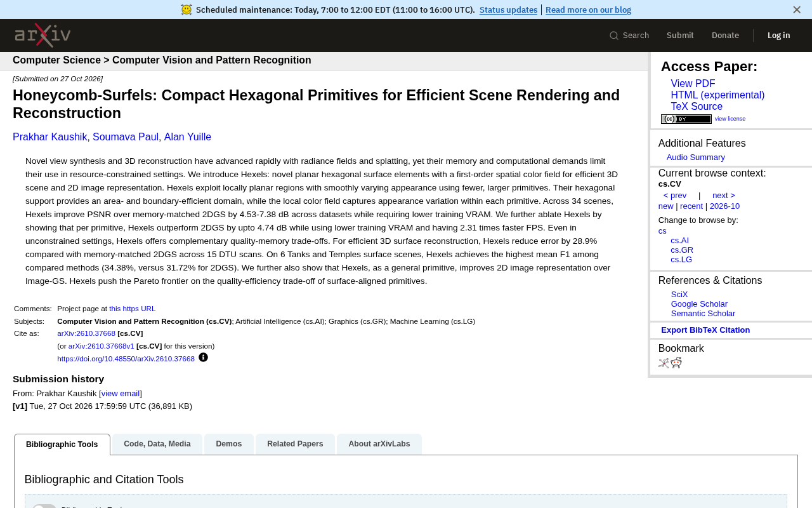Click the arXiv logo
Screen dimensions: 812x508
coord(43,35)
